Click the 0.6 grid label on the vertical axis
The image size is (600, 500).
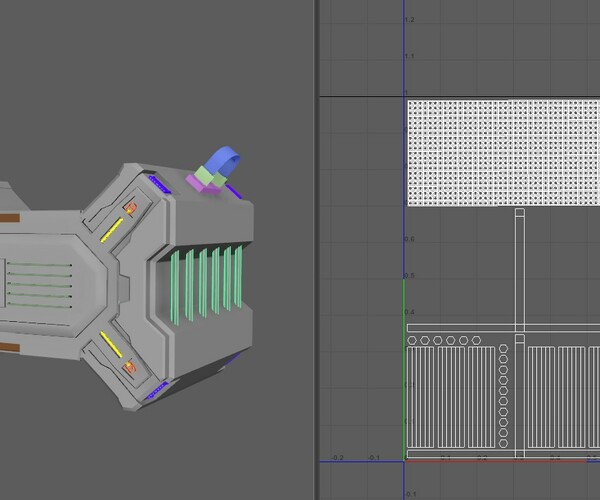(x=409, y=239)
